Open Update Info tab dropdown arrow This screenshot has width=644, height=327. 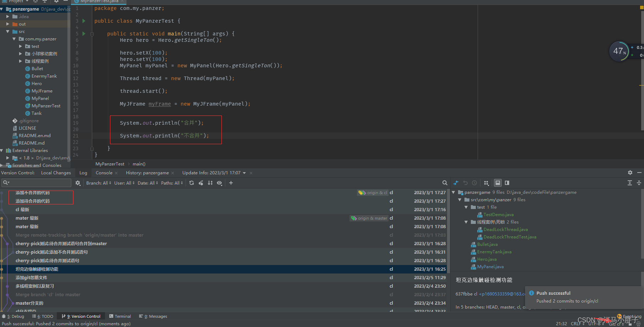(244, 173)
